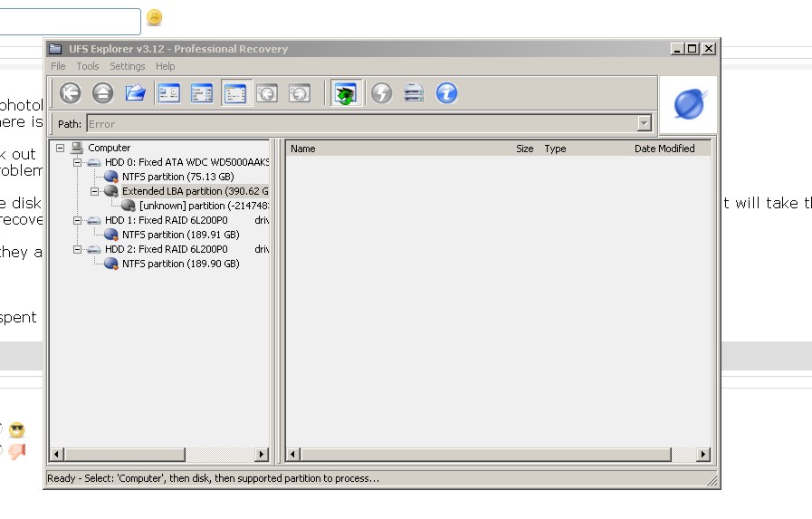Collapse the Computer tree node
The height and width of the screenshot is (519, 812).
(60, 148)
